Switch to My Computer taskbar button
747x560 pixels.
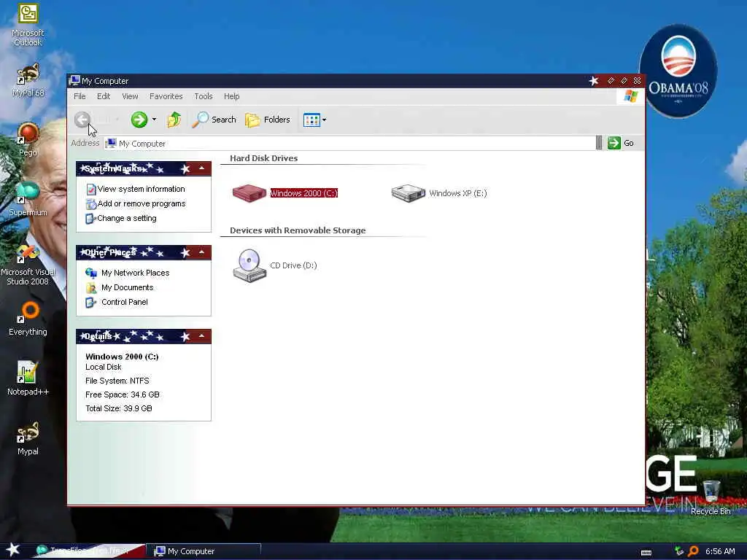205,551
